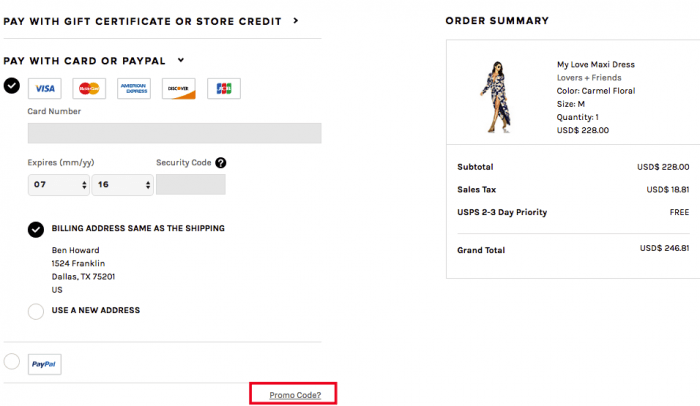Pick the American Express card icon

click(134, 88)
